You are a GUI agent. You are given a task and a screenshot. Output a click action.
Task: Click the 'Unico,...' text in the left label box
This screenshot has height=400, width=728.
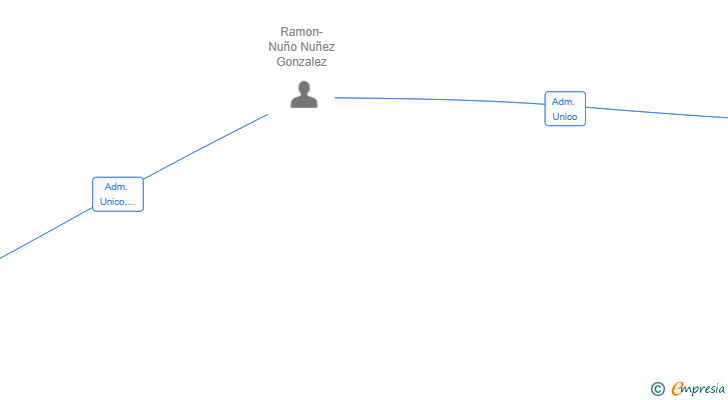click(117, 202)
